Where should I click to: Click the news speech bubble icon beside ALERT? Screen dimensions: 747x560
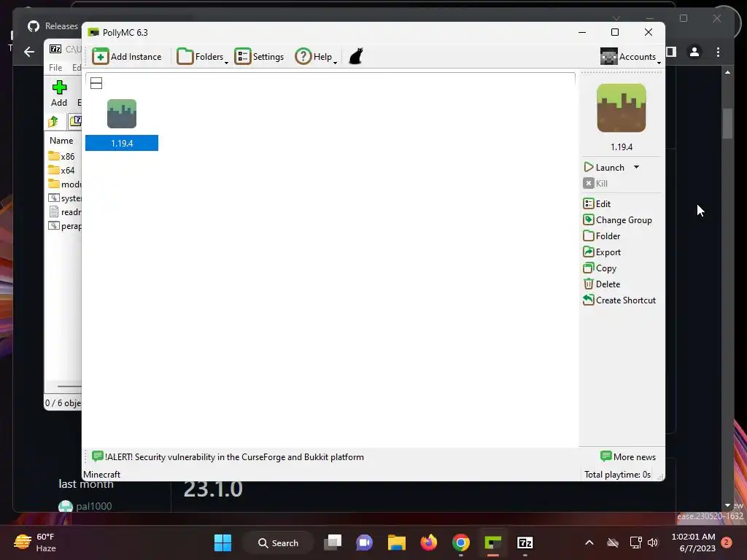click(97, 456)
